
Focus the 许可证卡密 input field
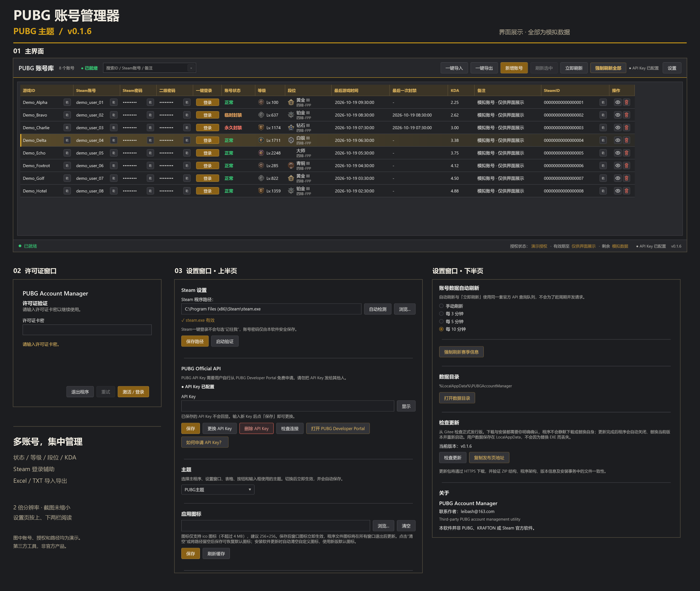coord(87,330)
